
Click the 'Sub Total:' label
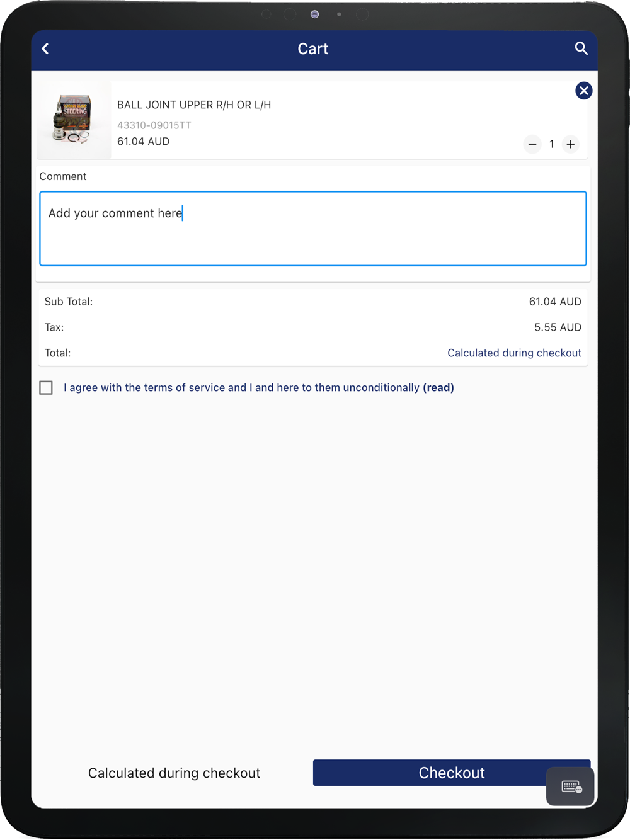[69, 302]
